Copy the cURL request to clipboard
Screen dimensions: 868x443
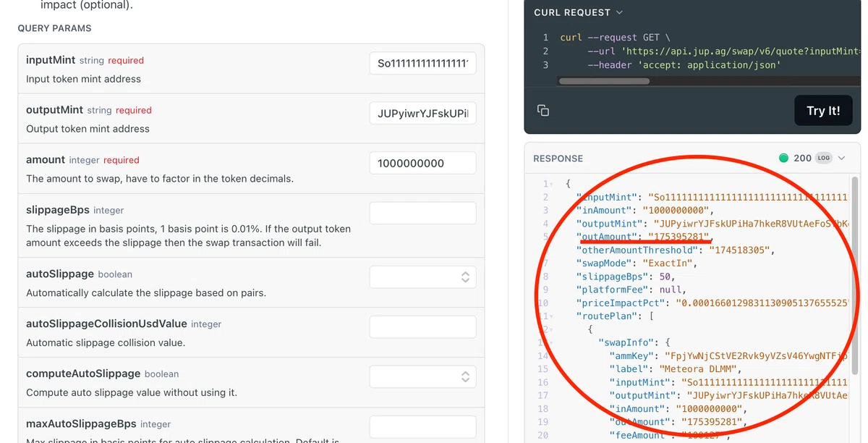(x=543, y=110)
